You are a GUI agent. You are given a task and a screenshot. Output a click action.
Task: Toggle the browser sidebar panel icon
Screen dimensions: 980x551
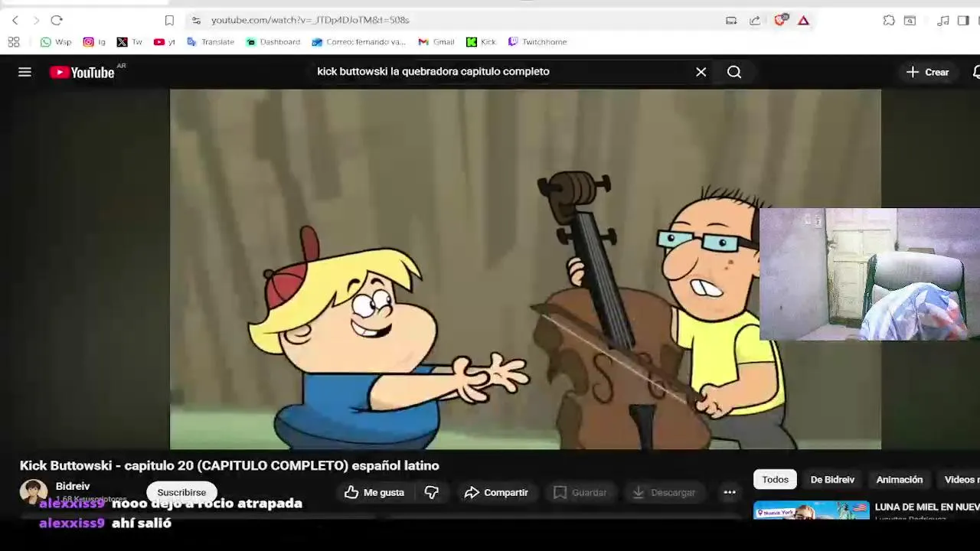click(x=963, y=21)
